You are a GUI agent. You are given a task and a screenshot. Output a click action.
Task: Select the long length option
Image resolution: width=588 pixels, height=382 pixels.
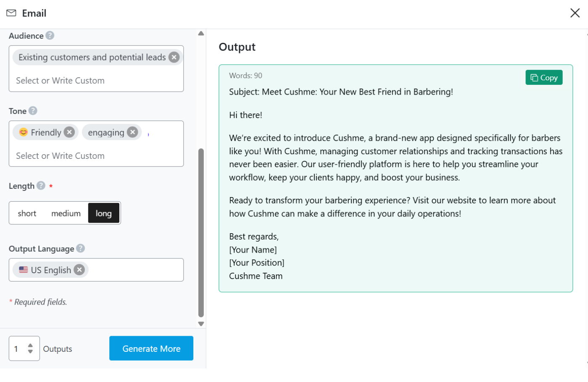point(103,213)
